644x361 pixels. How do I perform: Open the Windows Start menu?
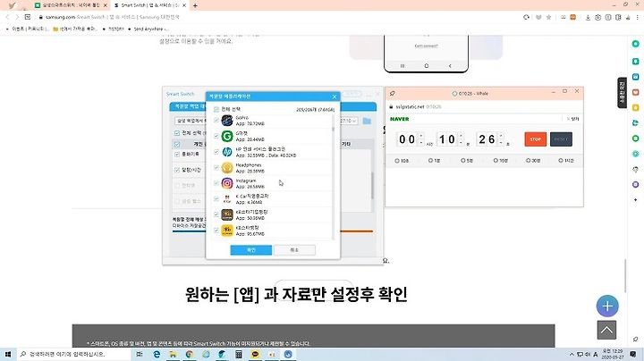[8, 354]
